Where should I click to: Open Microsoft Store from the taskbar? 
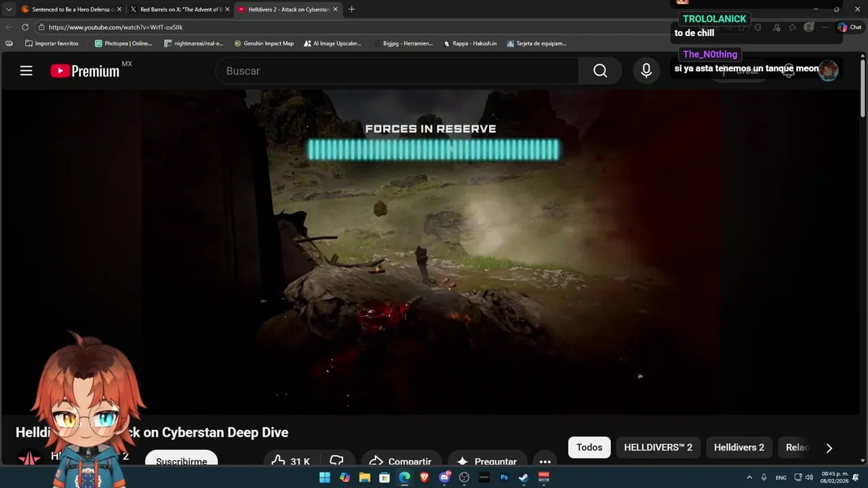384,477
